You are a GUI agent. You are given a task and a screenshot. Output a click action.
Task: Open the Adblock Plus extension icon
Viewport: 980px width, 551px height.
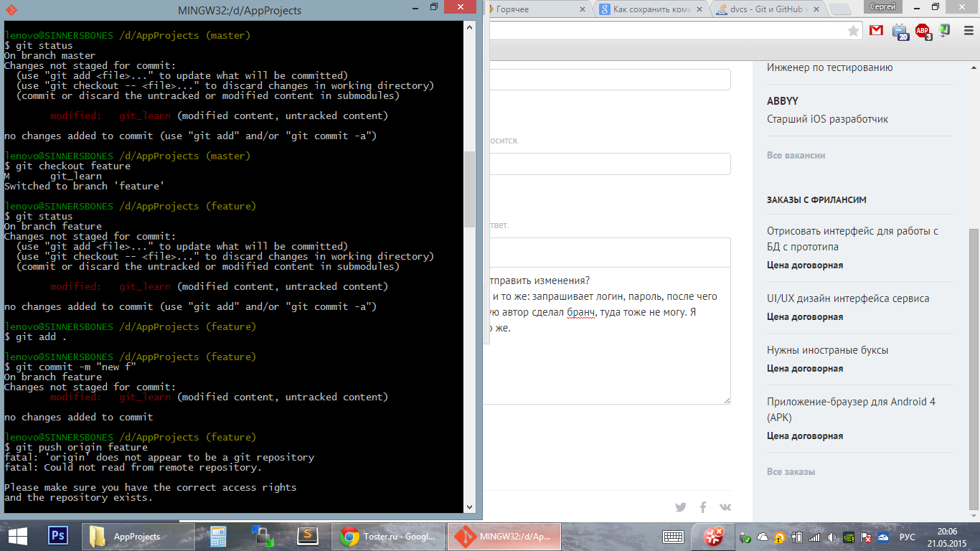pyautogui.click(x=923, y=31)
